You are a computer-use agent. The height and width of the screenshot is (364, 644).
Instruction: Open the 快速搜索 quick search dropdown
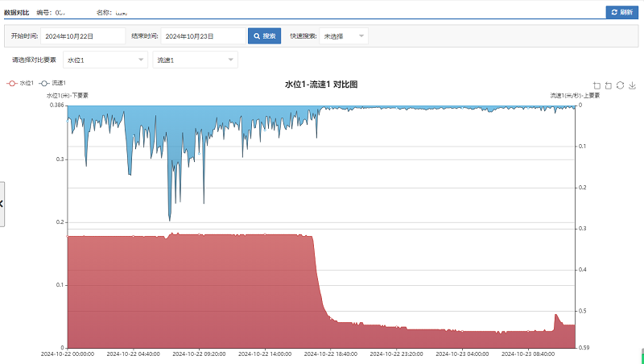click(344, 36)
